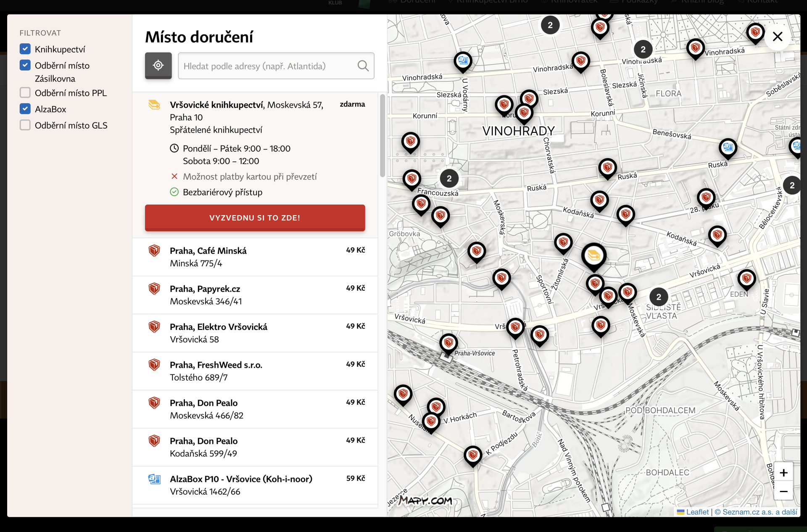Click Zásilkovna marker at K Podjezdu
This screenshot has height=532, width=807.
(473, 456)
